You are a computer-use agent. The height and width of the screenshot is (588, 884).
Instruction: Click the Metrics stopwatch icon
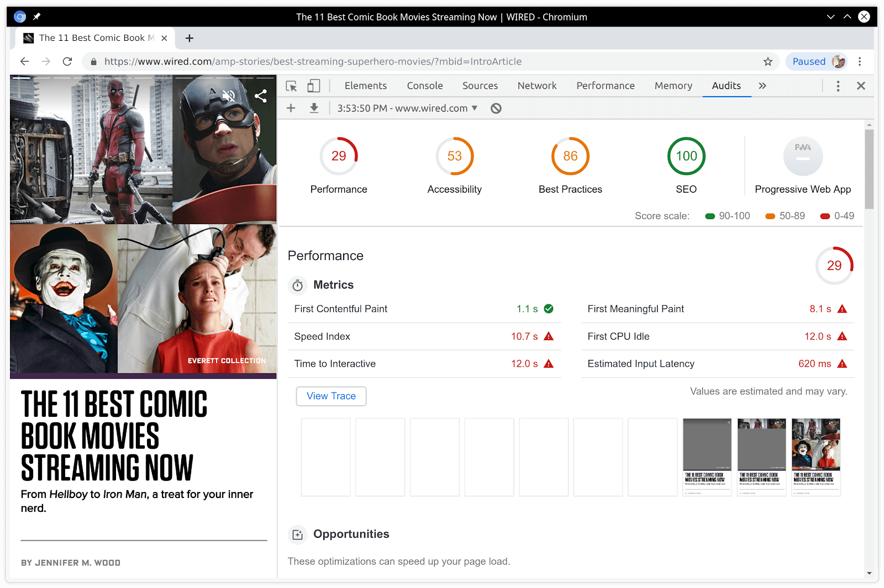click(x=298, y=285)
